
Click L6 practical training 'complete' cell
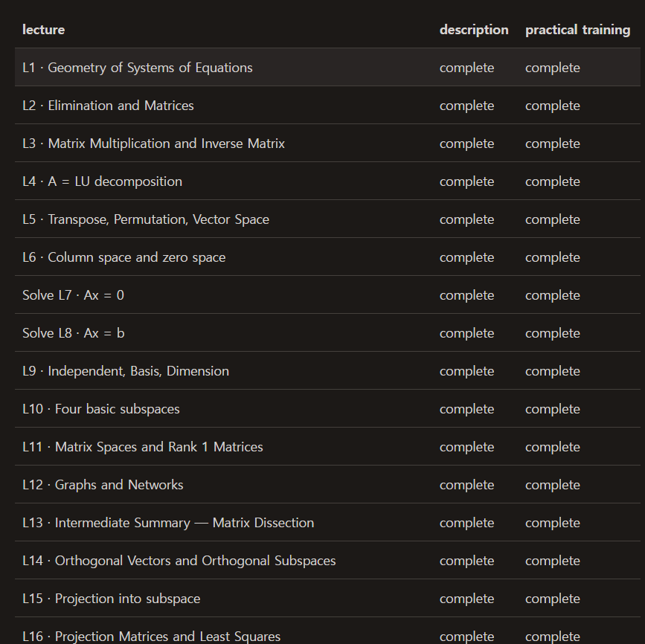tap(553, 257)
